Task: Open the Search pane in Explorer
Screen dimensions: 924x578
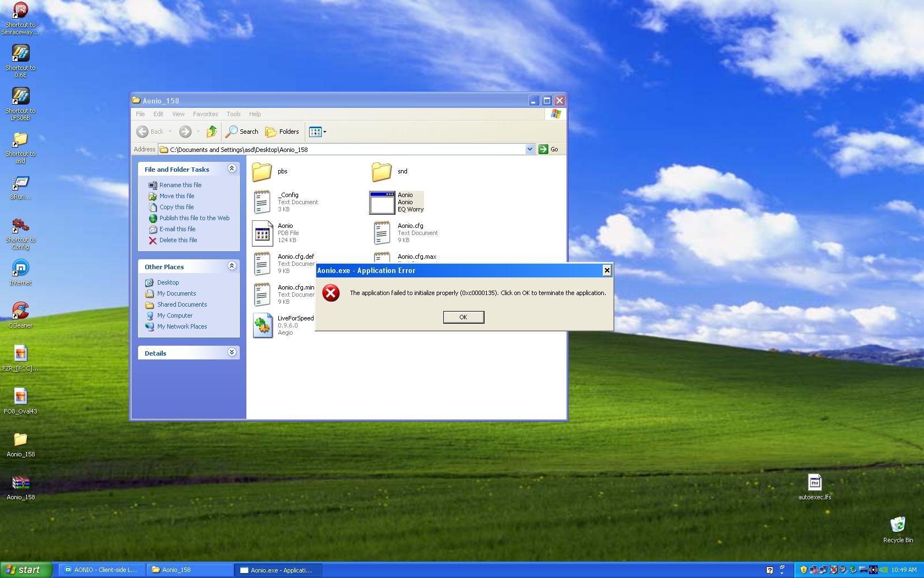Action: click(241, 132)
